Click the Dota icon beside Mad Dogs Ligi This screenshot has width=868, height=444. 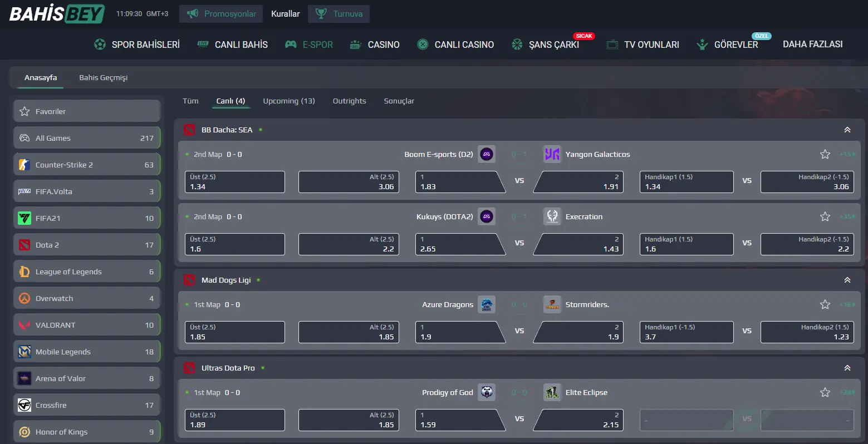pyautogui.click(x=189, y=280)
